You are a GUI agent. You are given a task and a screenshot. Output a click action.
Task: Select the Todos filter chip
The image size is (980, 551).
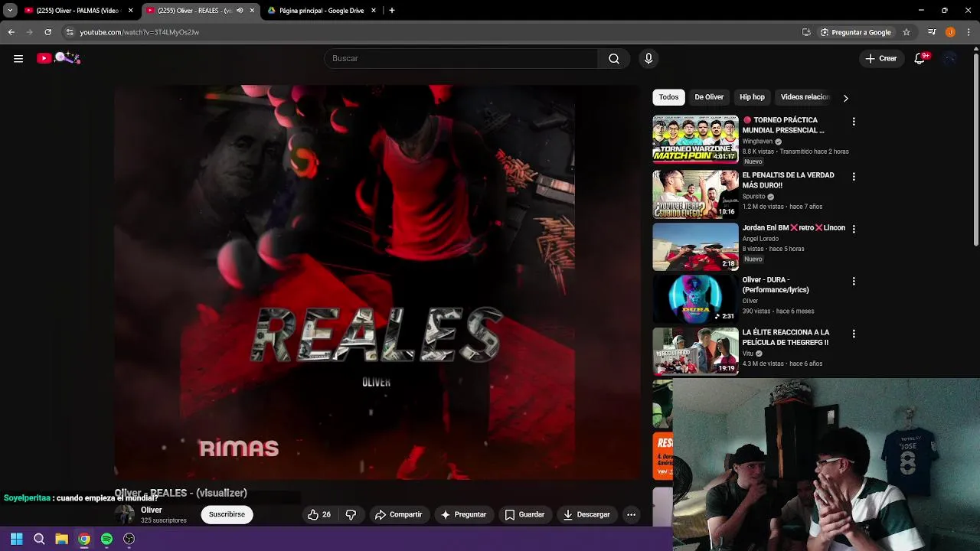[668, 97]
